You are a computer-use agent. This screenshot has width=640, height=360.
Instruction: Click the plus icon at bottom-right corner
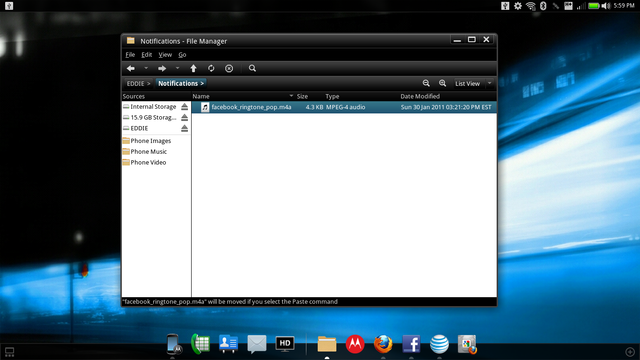[x=630, y=351]
